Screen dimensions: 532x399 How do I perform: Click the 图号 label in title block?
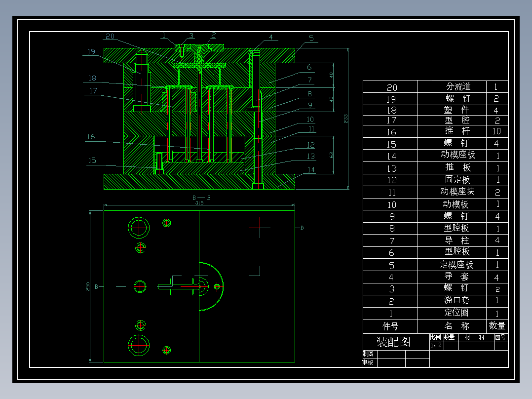tap(500, 337)
